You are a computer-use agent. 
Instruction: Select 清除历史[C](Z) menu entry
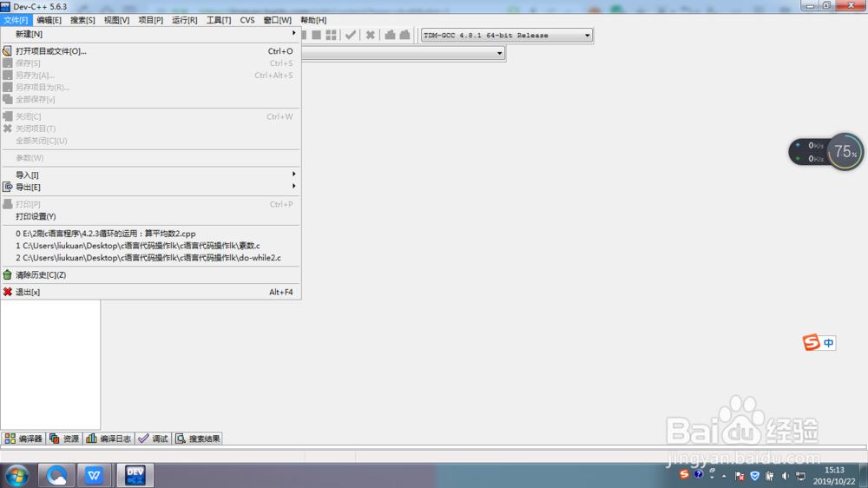click(x=150, y=274)
